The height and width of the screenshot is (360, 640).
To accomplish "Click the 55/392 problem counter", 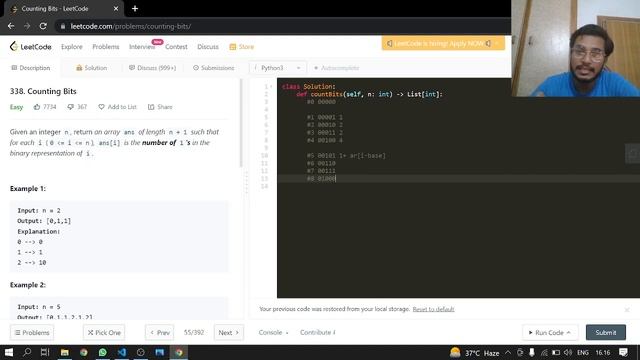I will [x=194, y=333].
